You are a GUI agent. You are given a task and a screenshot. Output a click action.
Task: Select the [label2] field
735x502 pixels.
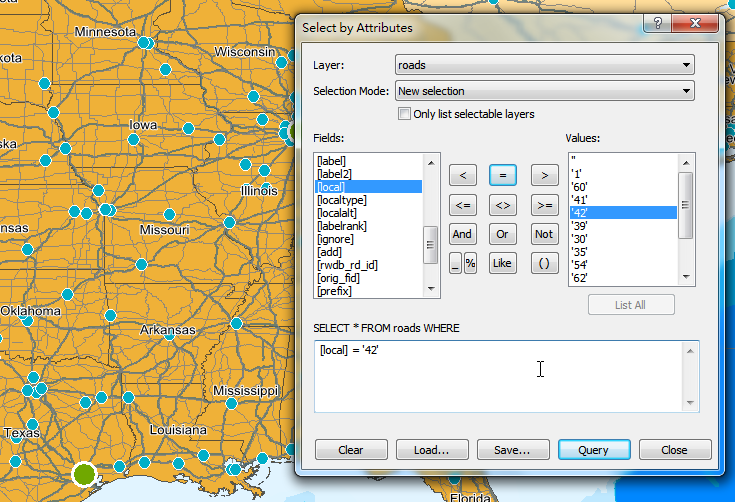click(368, 174)
